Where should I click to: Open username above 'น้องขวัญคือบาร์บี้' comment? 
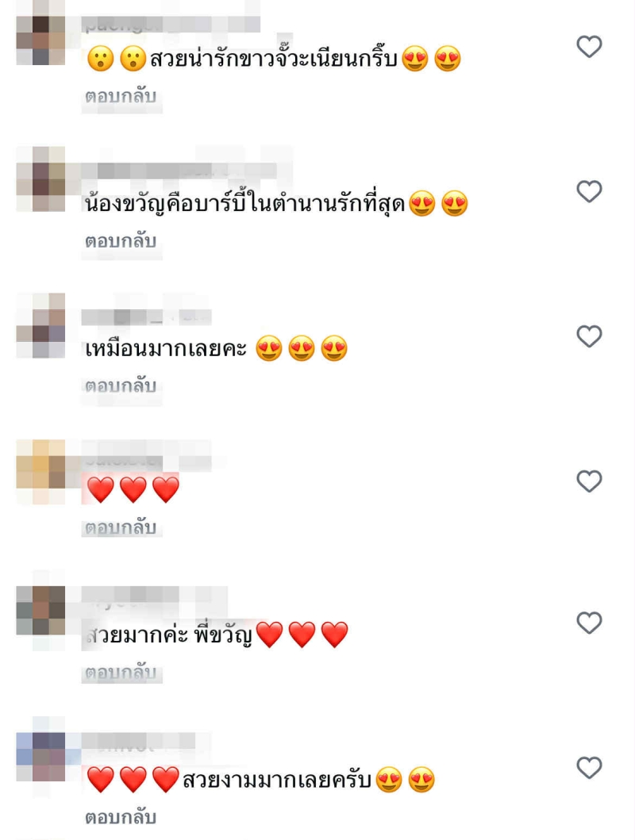(x=179, y=171)
